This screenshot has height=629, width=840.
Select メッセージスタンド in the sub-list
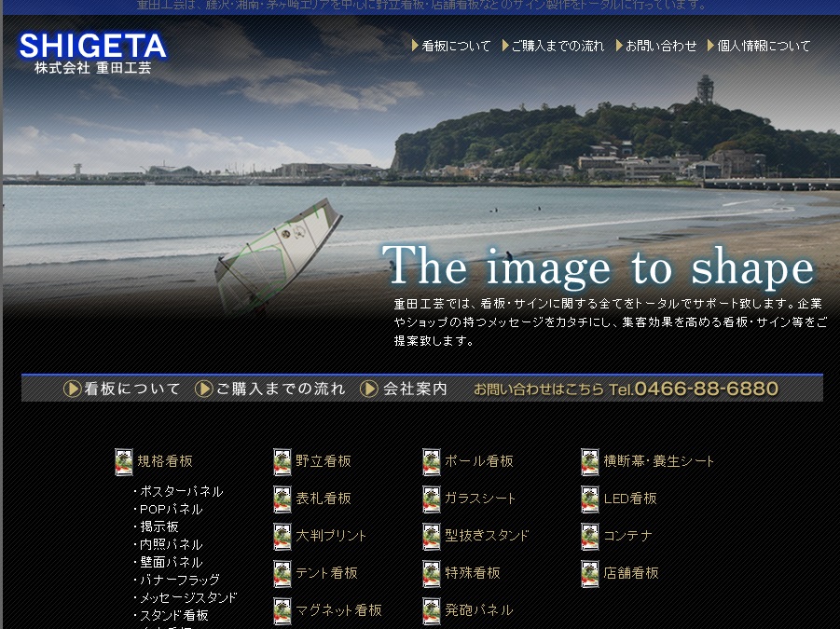point(188,597)
